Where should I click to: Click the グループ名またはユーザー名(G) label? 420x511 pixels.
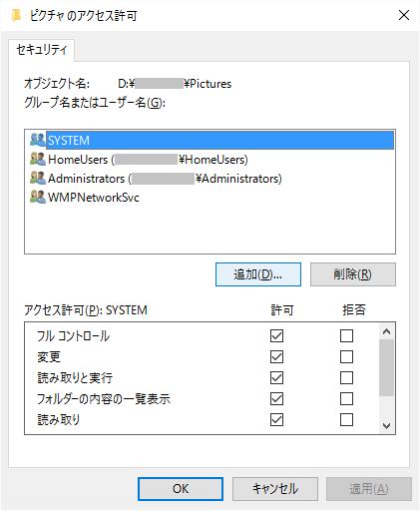[x=95, y=103]
